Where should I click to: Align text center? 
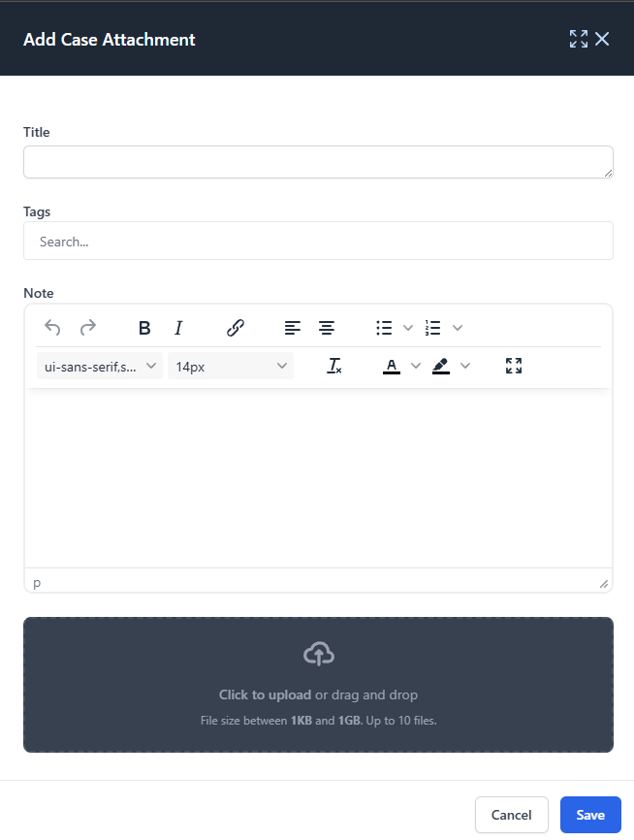327,327
